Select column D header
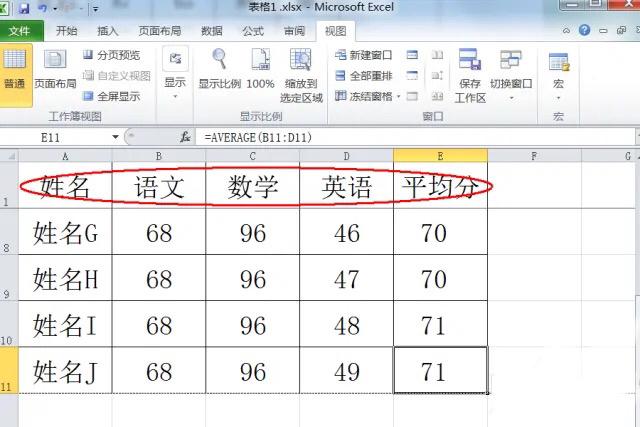 coord(347,156)
